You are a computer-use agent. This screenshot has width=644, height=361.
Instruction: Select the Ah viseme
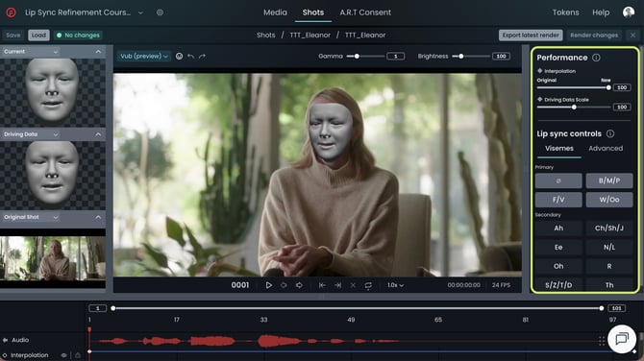coord(558,229)
